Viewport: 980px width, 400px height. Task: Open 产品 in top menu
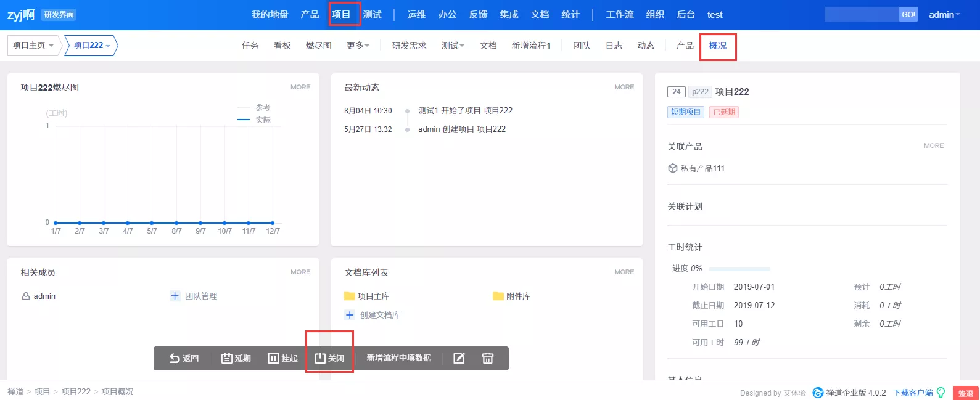pos(310,15)
